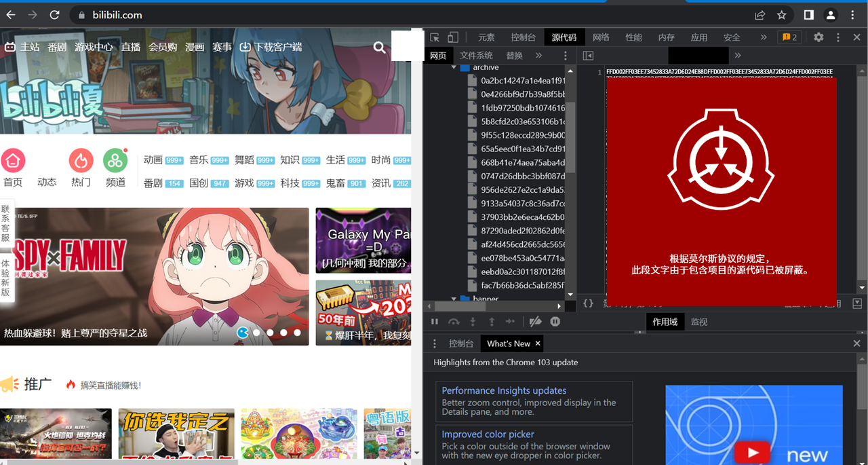This screenshot has height=465, width=868.
Task: Pause script execution button
Action: tap(435, 322)
